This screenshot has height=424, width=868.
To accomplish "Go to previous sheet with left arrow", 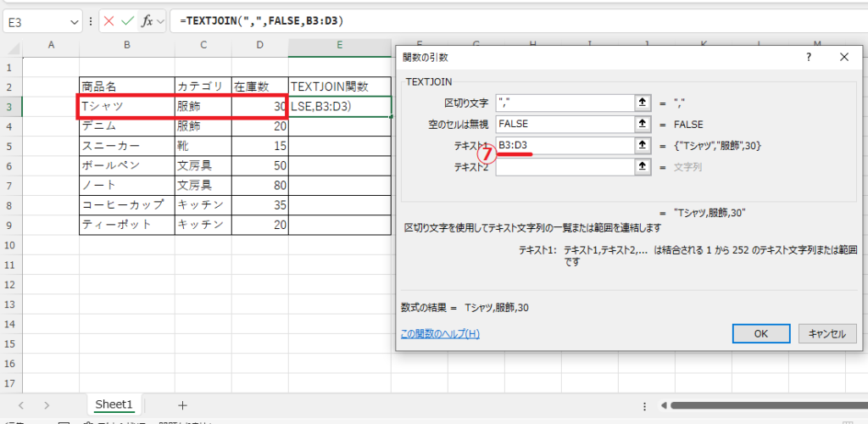I will point(21,405).
